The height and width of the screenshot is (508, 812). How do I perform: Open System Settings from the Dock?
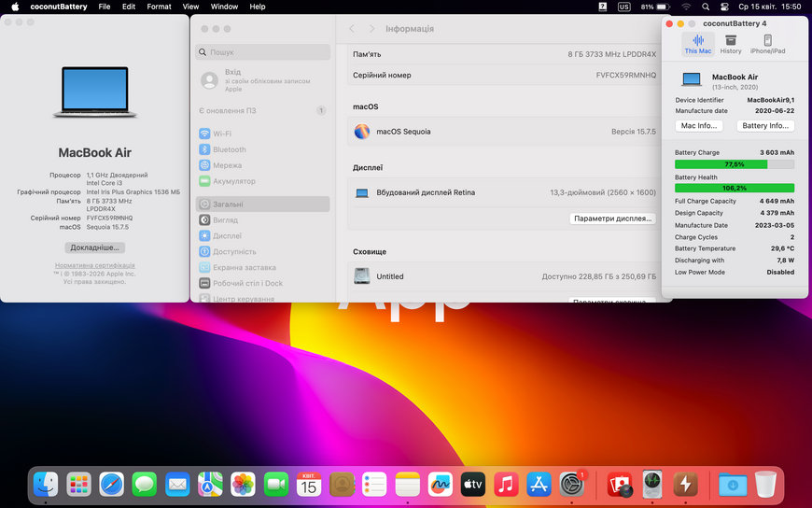pyautogui.click(x=572, y=485)
